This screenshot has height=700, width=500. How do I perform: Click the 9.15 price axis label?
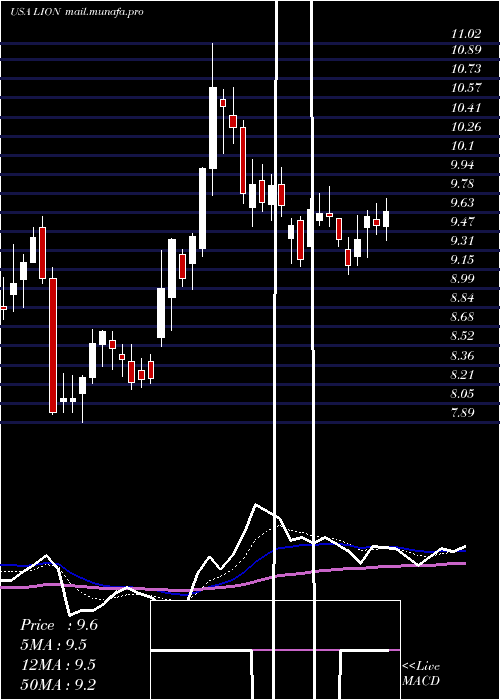[x=462, y=260]
